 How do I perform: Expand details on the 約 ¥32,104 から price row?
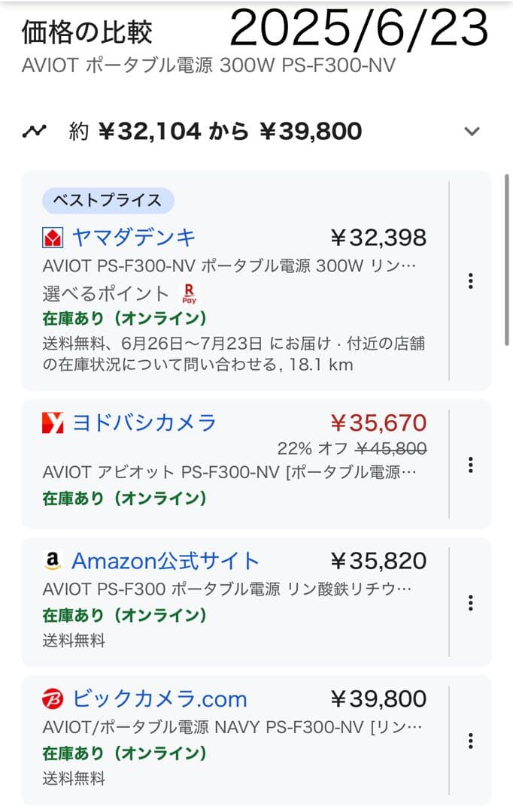click(472, 129)
